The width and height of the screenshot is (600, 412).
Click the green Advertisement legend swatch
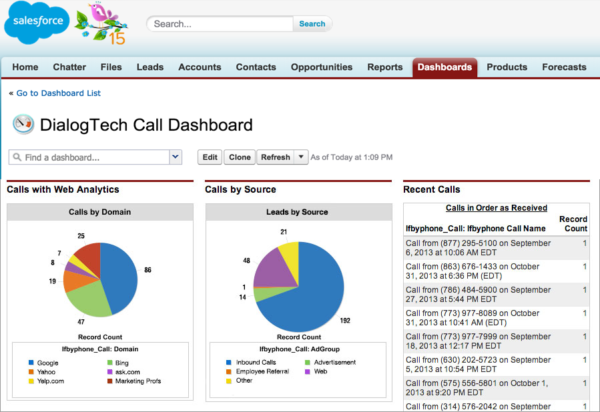[307, 362]
